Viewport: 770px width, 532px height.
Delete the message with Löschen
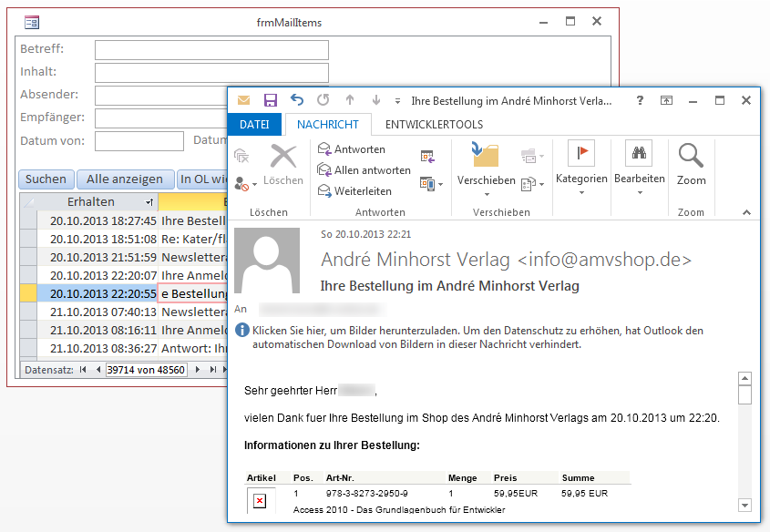tap(283, 166)
